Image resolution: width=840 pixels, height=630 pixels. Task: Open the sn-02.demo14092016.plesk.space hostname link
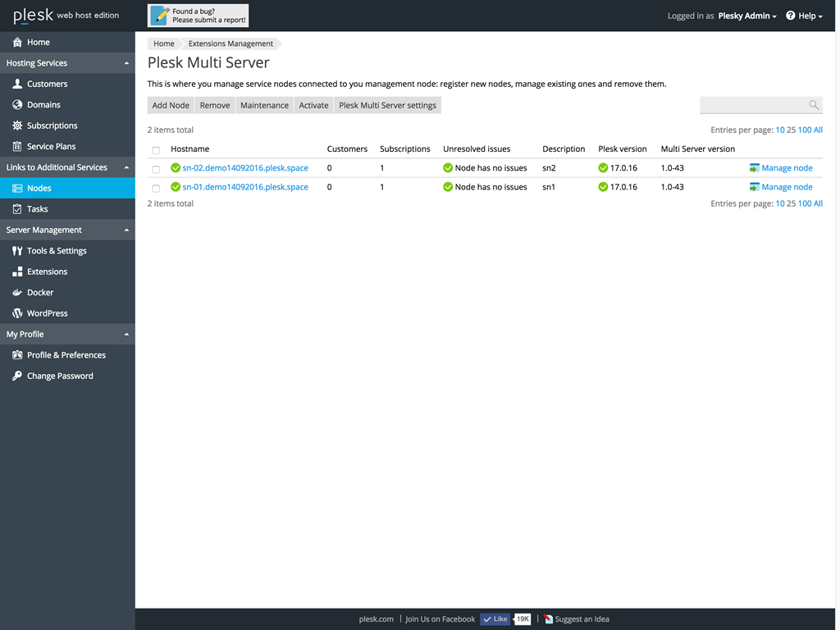coord(245,167)
